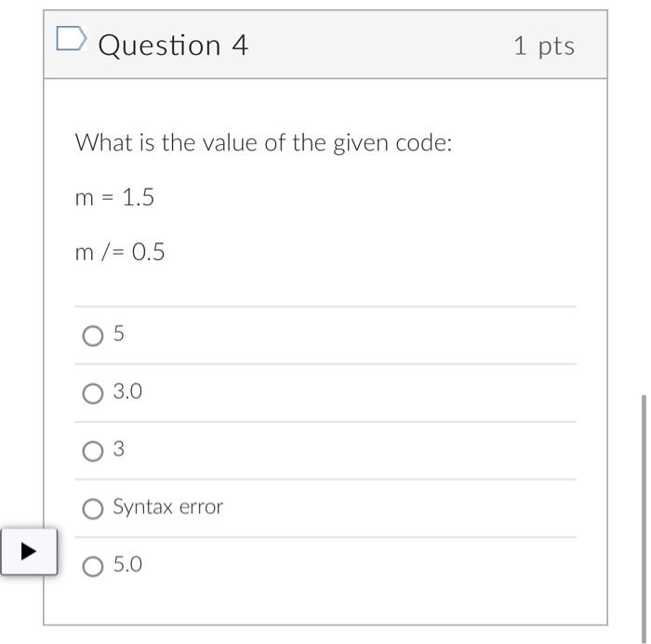Image resolution: width=651 pixels, height=644 pixels.
Task: Click the 'Syntax error' answer label text
Action: 167,507
